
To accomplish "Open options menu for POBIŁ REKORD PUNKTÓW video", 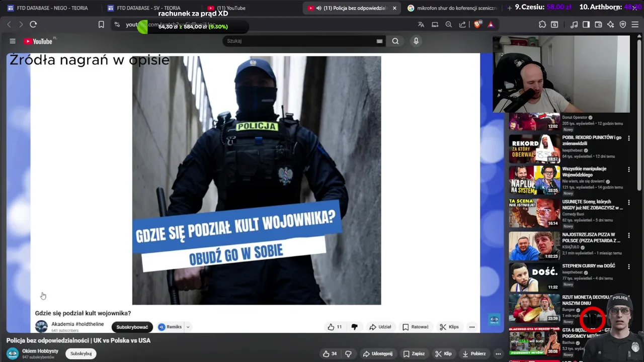I will coord(628,138).
